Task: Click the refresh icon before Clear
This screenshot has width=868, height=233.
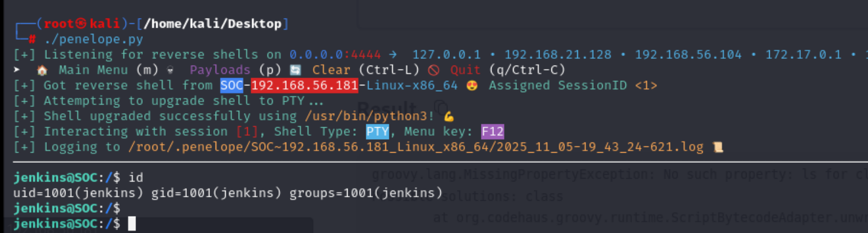Action: [x=295, y=70]
